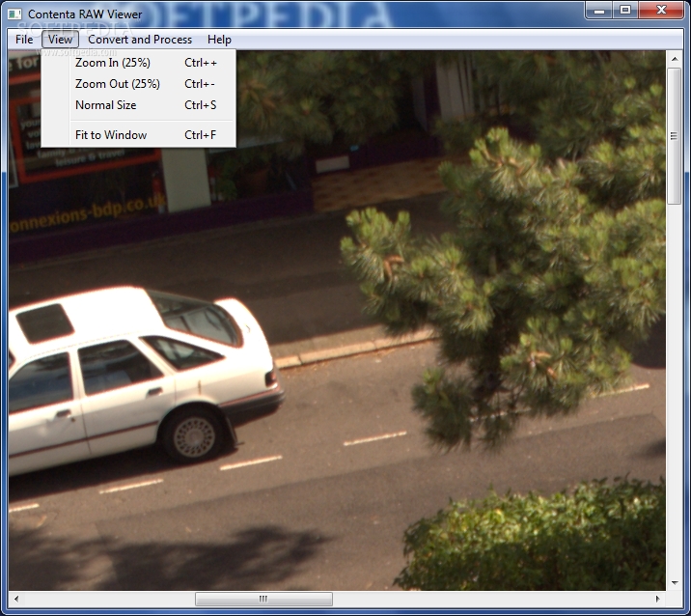Open the Help menu
The width and height of the screenshot is (691, 616).
219,40
